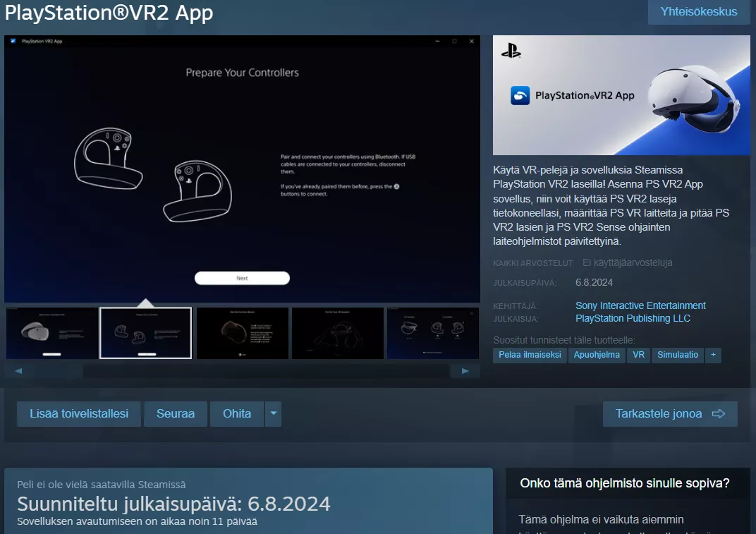The width and height of the screenshot is (756, 534).
Task: Open Sony Interactive Entertainment developer link
Action: click(640, 305)
